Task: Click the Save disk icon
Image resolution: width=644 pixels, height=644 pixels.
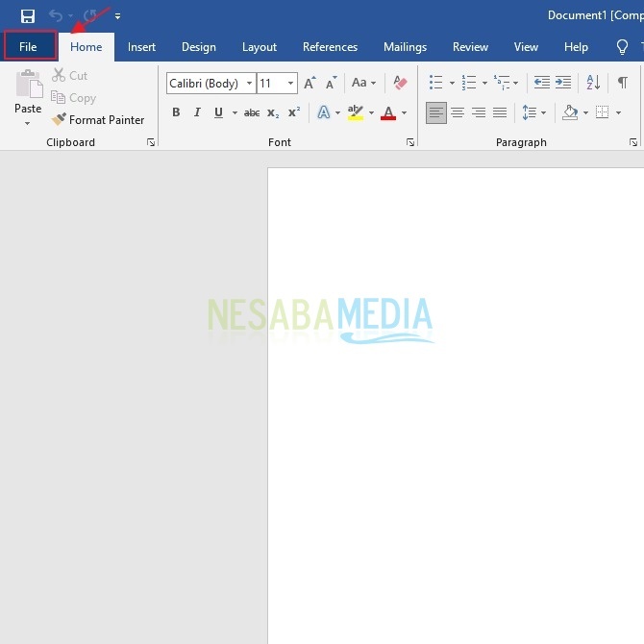Action: (28, 16)
